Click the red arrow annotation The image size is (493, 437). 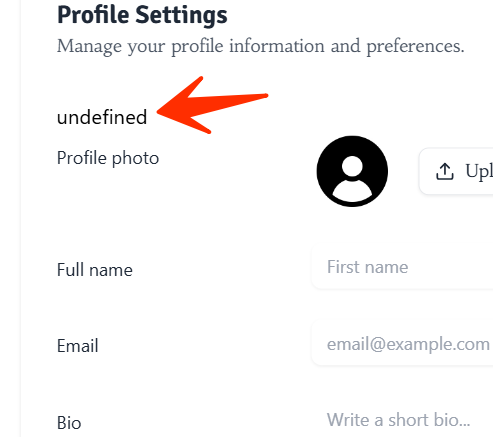tap(212, 105)
